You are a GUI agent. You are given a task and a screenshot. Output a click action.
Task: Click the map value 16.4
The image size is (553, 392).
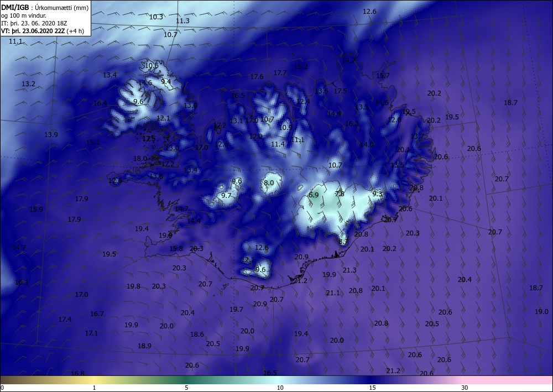(100, 103)
